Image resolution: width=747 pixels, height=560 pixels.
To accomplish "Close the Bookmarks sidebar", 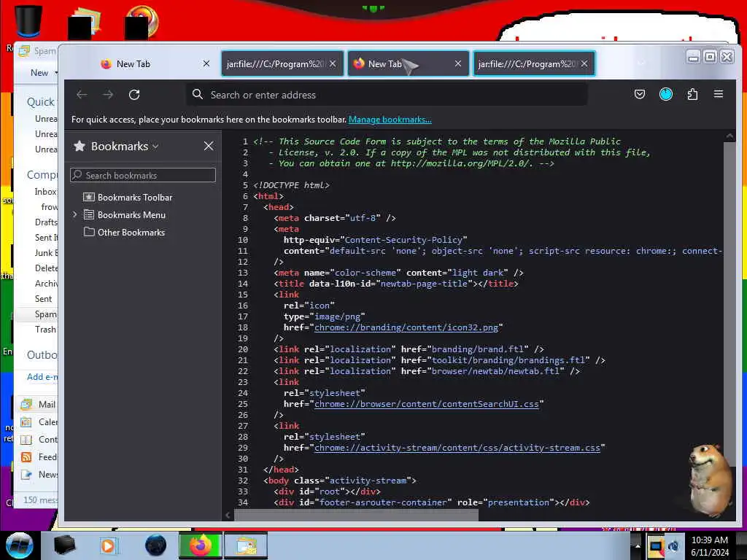I will pos(209,146).
